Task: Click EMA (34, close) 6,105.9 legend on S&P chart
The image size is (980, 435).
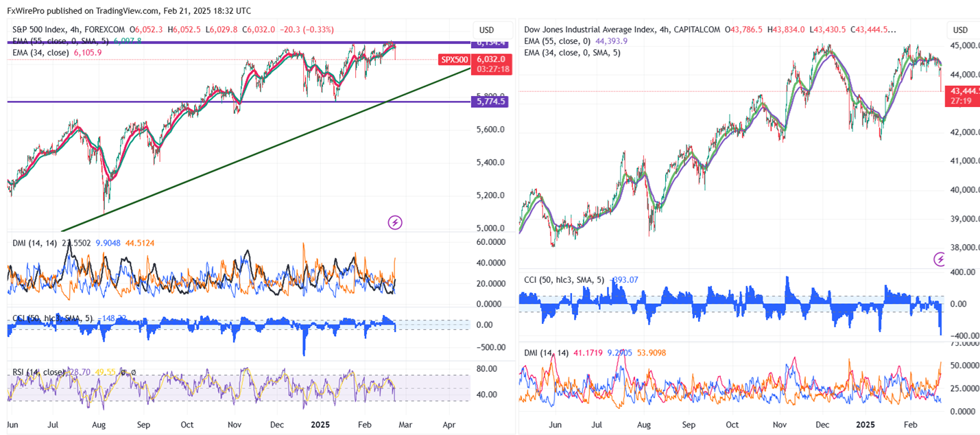Action: point(57,52)
